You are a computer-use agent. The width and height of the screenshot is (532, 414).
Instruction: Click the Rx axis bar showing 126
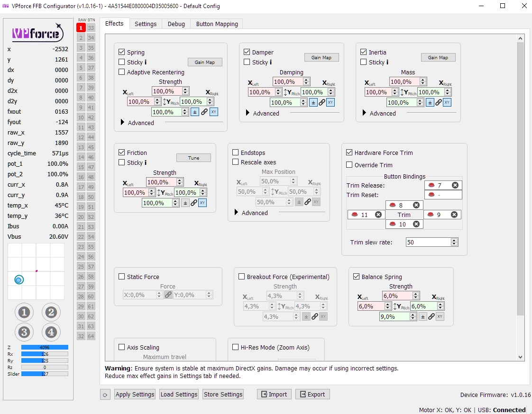click(x=45, y=354)
